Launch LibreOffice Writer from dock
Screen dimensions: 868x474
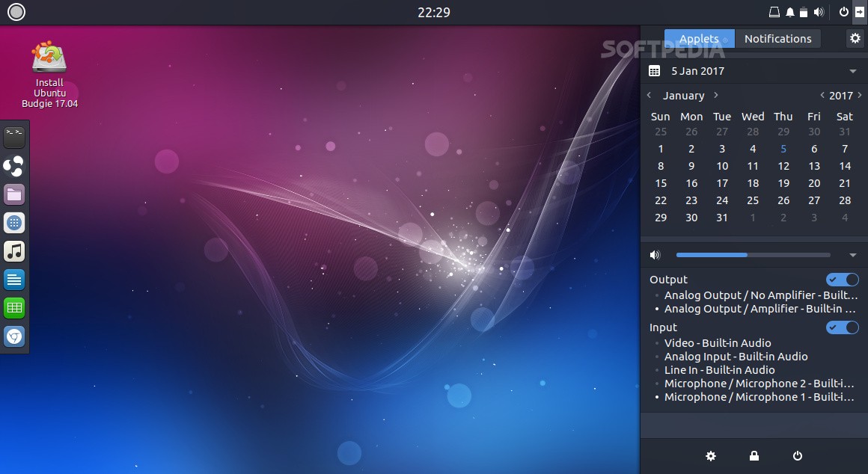[14, 280]
